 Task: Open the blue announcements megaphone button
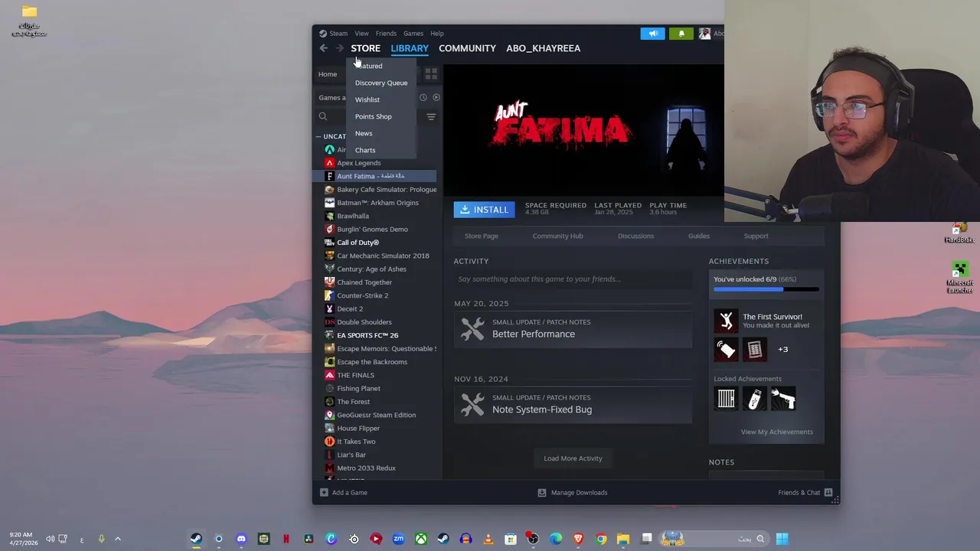[652, 33]
